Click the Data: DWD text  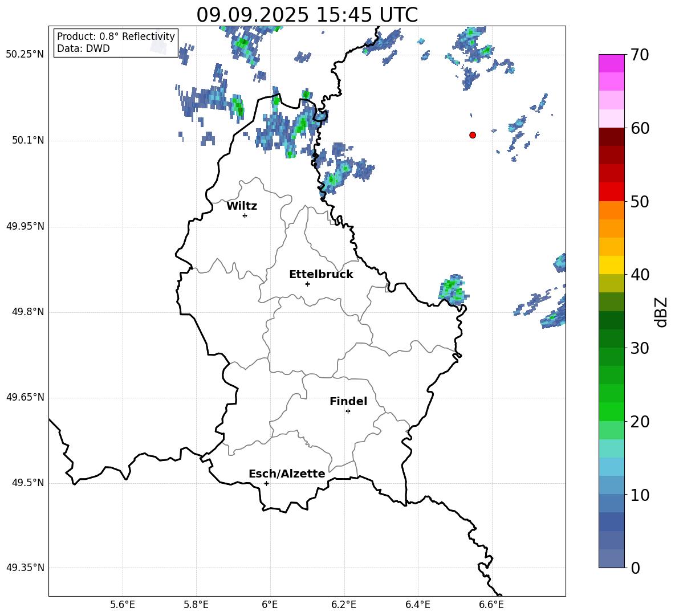83,48
